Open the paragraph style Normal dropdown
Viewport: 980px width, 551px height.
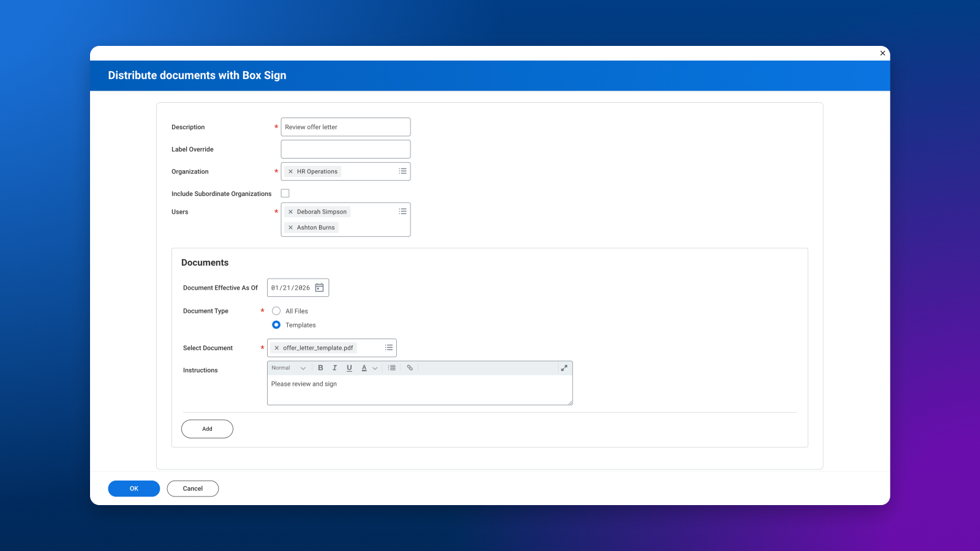288,368
